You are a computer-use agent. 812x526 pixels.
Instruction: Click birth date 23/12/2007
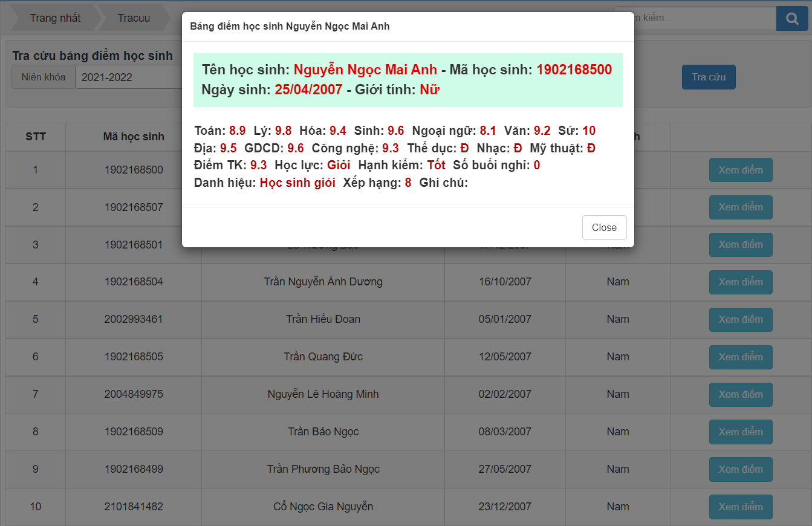click(505, 507)
